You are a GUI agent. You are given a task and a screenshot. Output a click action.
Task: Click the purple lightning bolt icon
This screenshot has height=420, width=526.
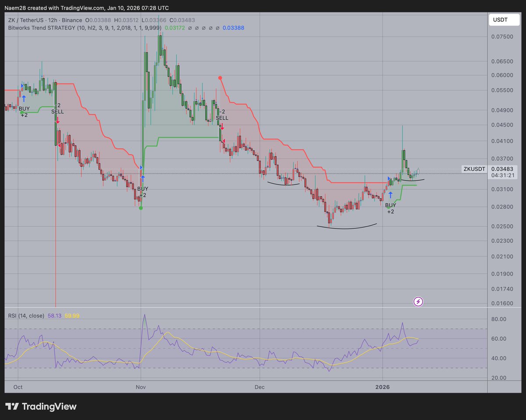pos(418,301)
